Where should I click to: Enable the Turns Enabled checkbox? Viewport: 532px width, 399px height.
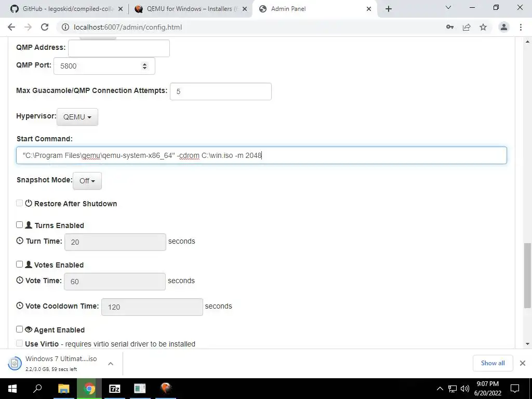(x=19, y=224)
